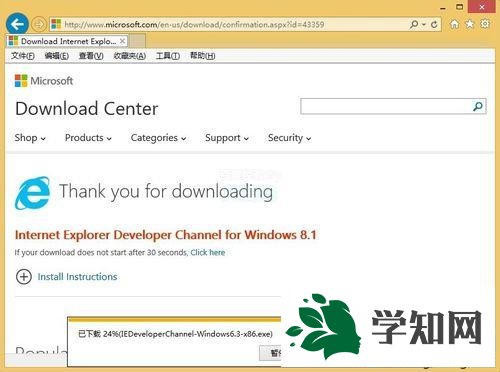Viewport: 500px width, 372px height.
Task: Click the Internet Explorer logo icon
Action: pos(33,193)
